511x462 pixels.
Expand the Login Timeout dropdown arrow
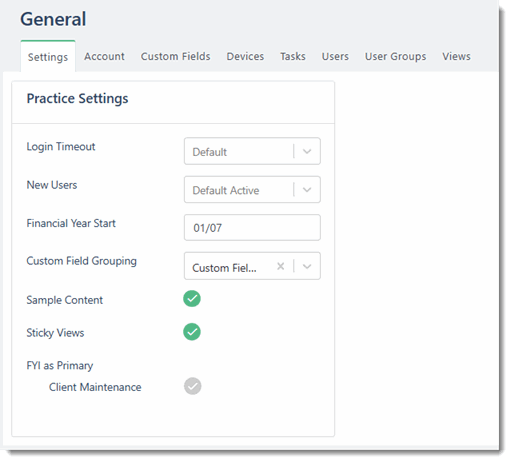tap(307, 151)
